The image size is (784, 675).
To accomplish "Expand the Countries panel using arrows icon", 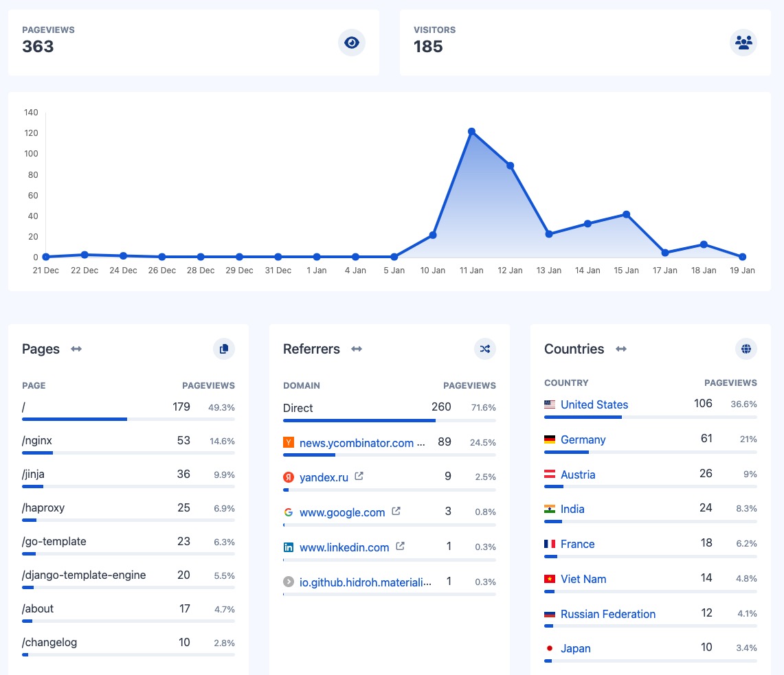I will (621, 349).
